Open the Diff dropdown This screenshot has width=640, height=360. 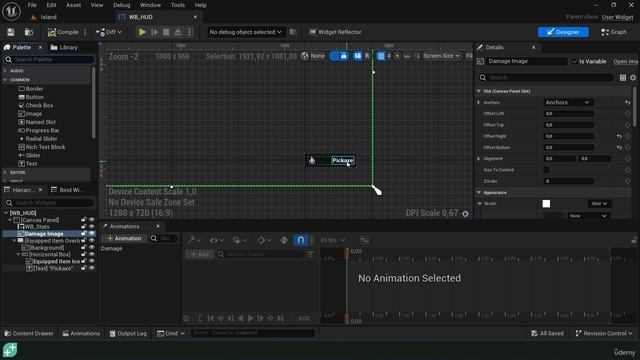click(x=109, y=32)
